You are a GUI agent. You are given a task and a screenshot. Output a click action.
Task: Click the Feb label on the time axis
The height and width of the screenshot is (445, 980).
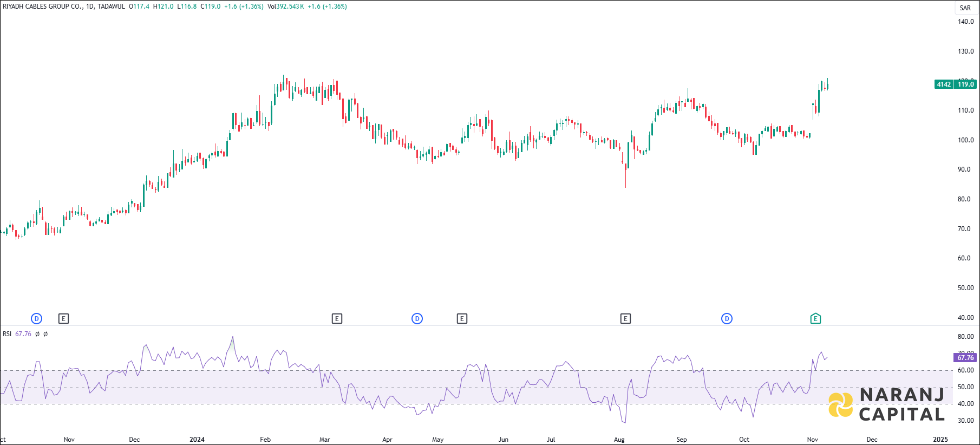(x=265, y=440)
